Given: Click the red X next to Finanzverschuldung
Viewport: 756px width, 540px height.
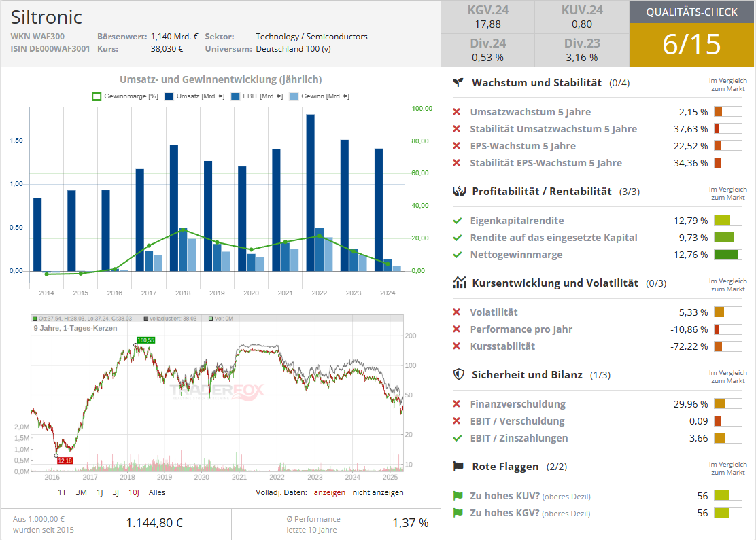Looking at the screenshot, I should 457,403.
